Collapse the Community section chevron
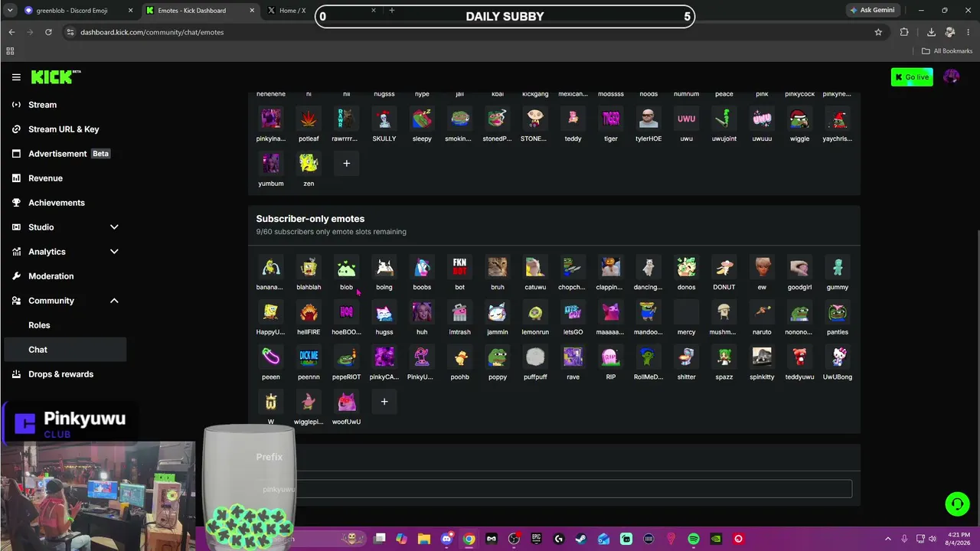 (x=114, y=301)
